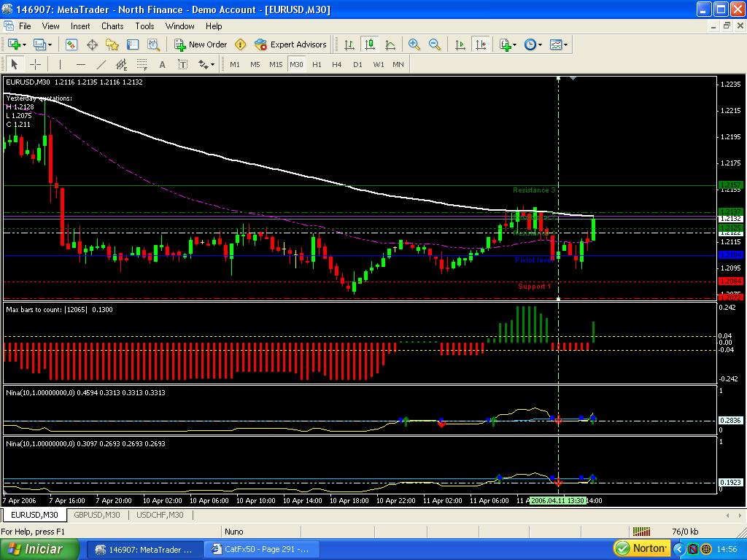Zoom in on the chart

point(414,44)
